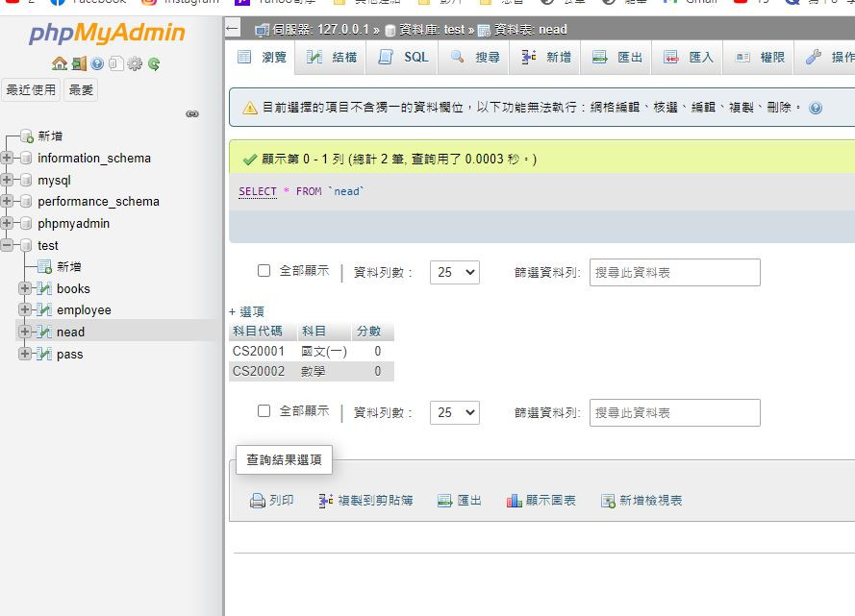The width and height of the screenshot is (855, 616).
Task: Click the SELECT keyword link in query
Action: [x=258, y=191]
